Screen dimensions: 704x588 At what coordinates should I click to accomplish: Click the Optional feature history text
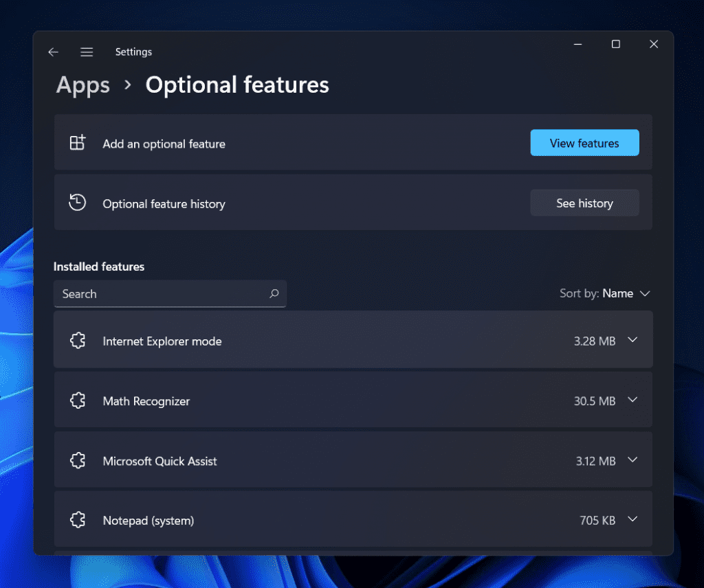[164, 204]
